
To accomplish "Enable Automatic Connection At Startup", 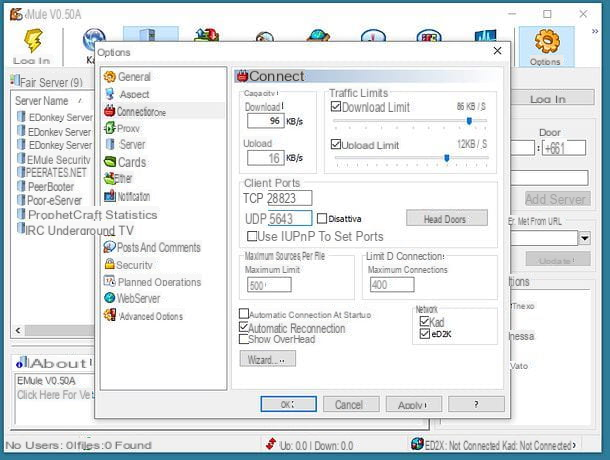I will (x=244, y=314).
